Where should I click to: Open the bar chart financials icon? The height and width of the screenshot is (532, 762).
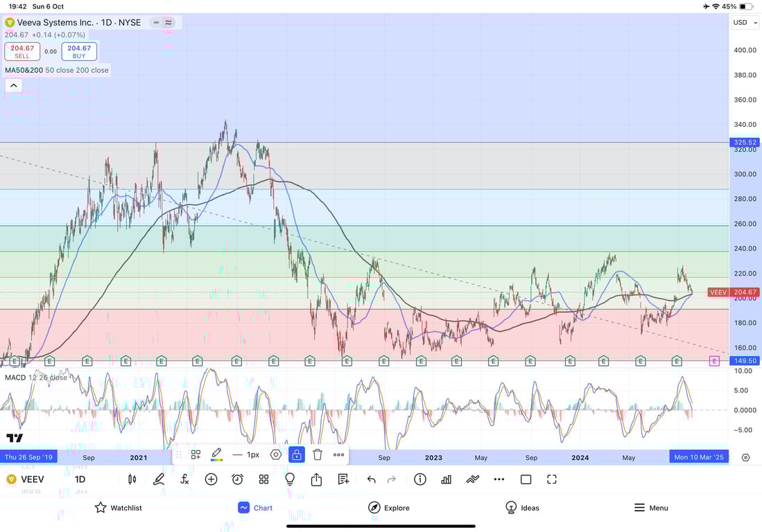click(446, 479)
